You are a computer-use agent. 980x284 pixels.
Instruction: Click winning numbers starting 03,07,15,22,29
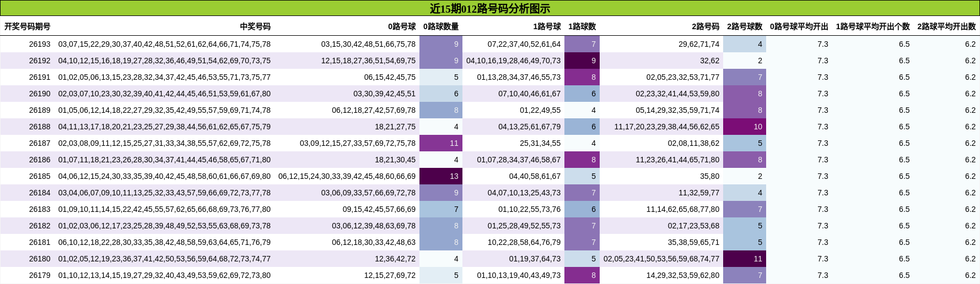click(x=164, y=44)
